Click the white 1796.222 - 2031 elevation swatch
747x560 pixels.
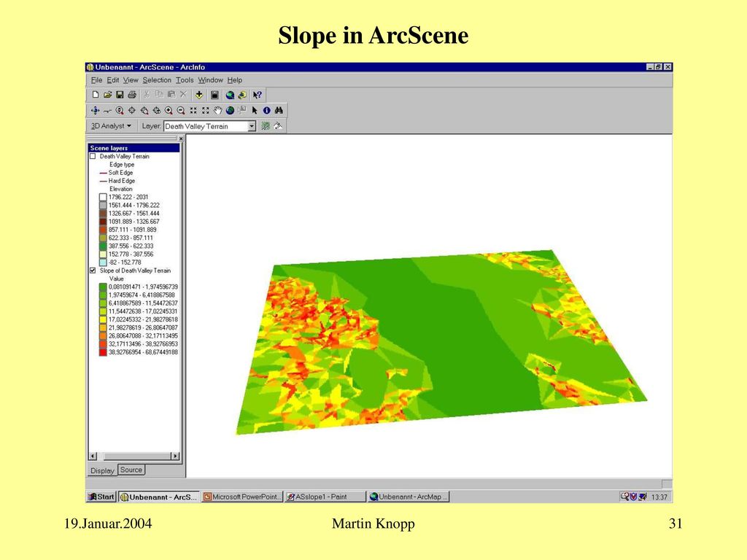[103, 197]
